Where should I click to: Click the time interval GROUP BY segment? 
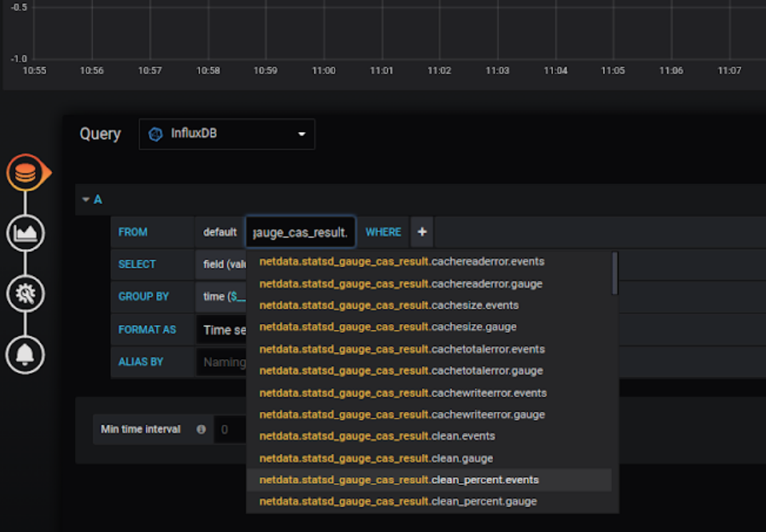pos(223,297)
